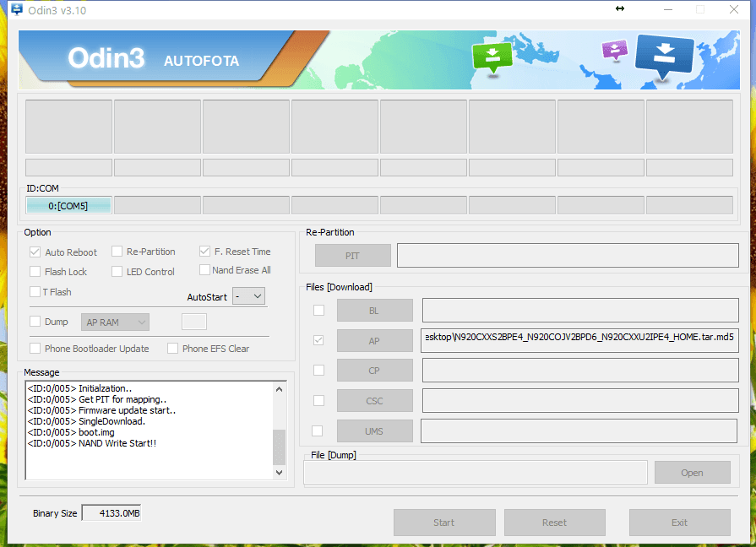Open the AutoStart dropdown
The width and height of the screenshot is (756, 547).
click(x=248, y=296)
